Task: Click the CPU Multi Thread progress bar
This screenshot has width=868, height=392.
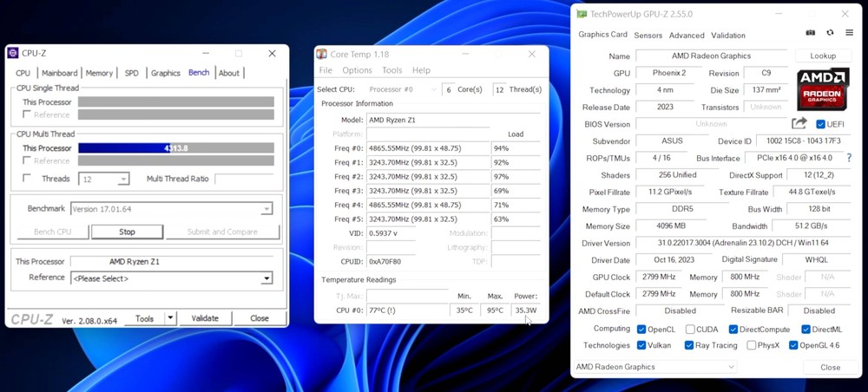Action: click(x=176, y=148)
